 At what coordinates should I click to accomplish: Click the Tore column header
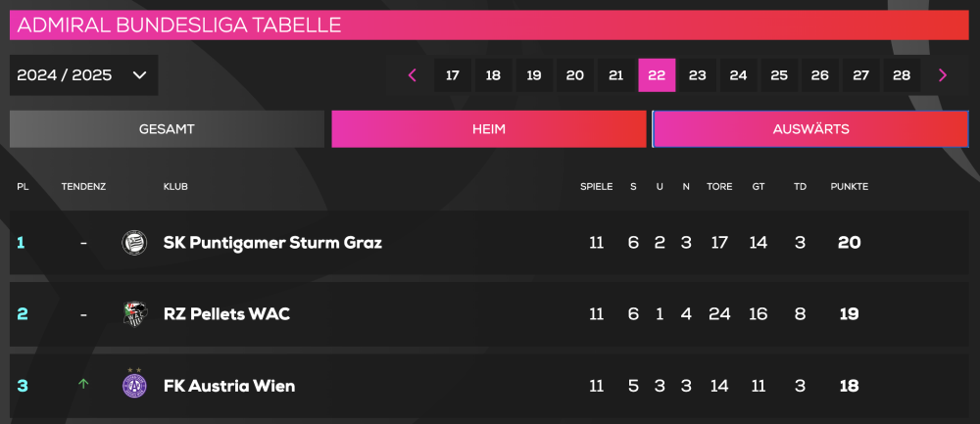(719, 186)
